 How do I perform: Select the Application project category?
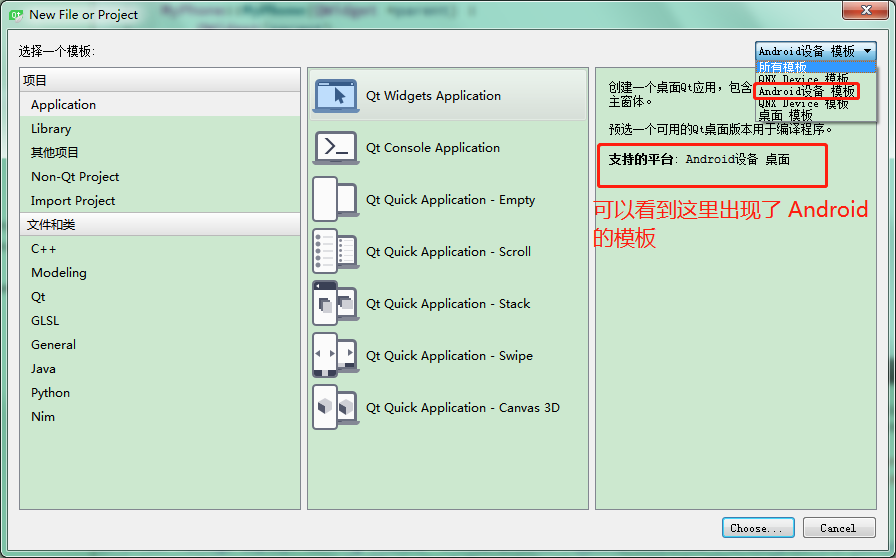(160, 105)
